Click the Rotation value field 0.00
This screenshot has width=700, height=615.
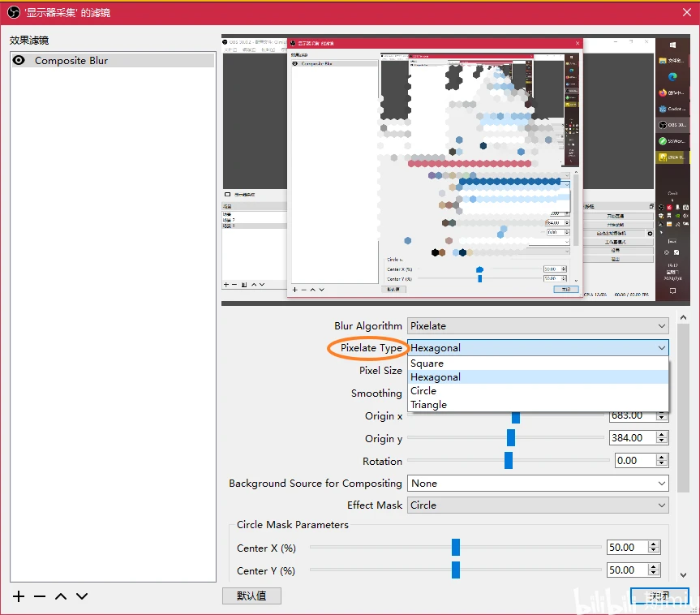(635, 461)
